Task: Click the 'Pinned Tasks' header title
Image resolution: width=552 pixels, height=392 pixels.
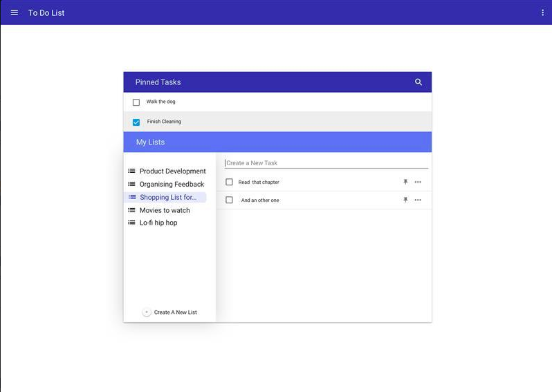Action: point(158,82)
